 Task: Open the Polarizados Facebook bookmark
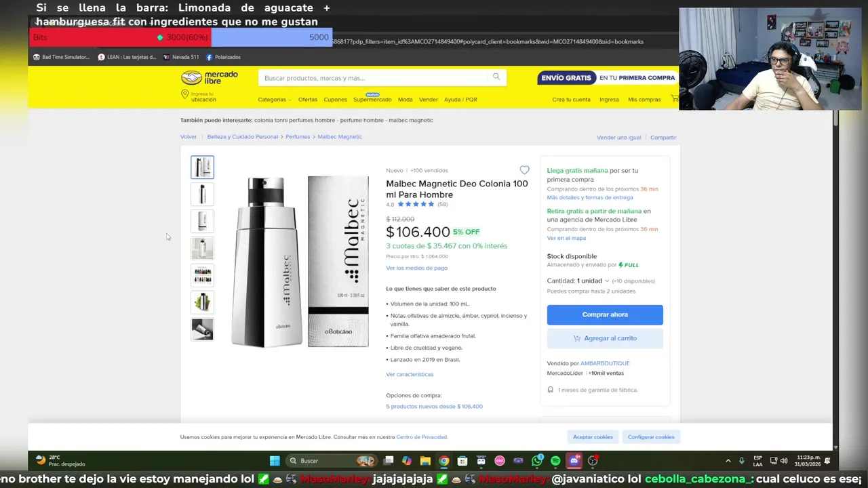pyautogui.click(x=223, y=57)
